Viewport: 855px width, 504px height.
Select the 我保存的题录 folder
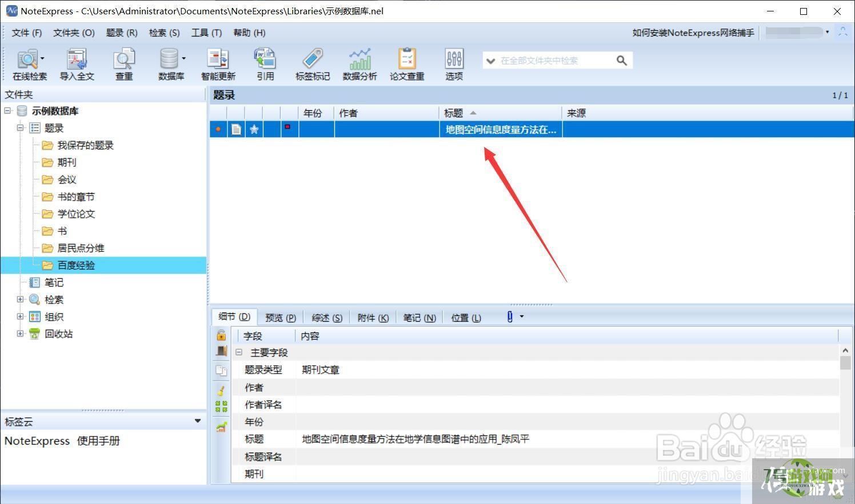coord(85,145)
